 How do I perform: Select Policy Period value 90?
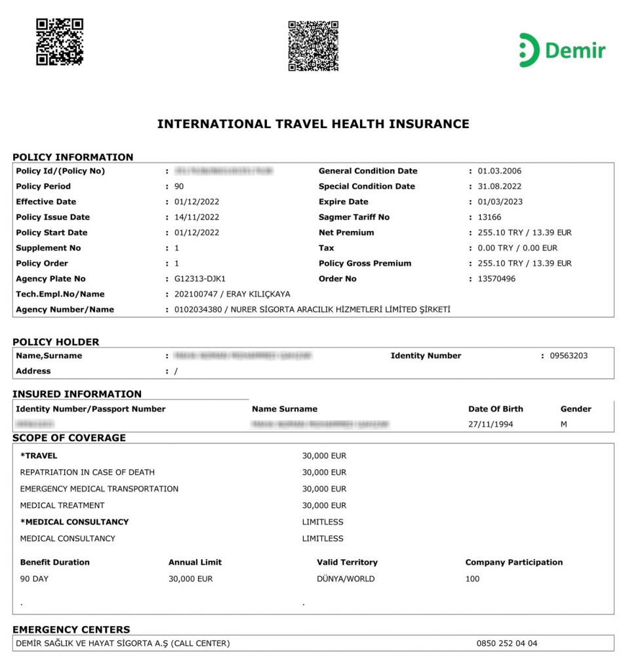tap(179, 186)
